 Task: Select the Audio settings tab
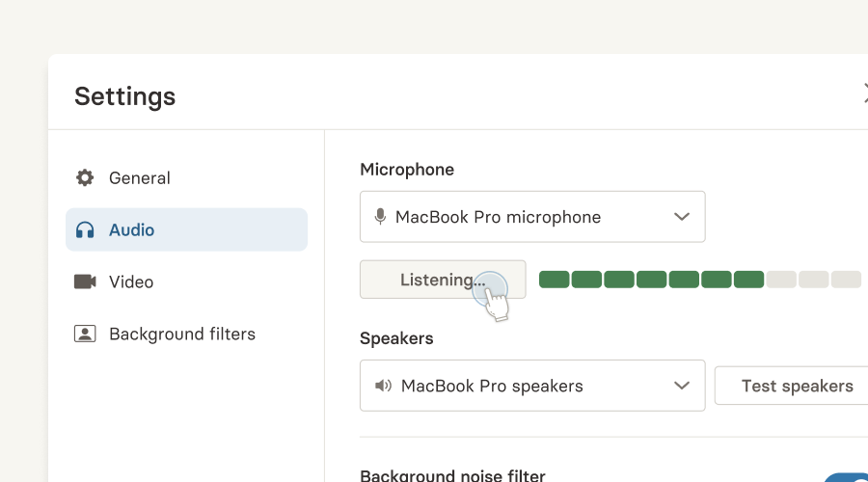[x=186, y=229]
